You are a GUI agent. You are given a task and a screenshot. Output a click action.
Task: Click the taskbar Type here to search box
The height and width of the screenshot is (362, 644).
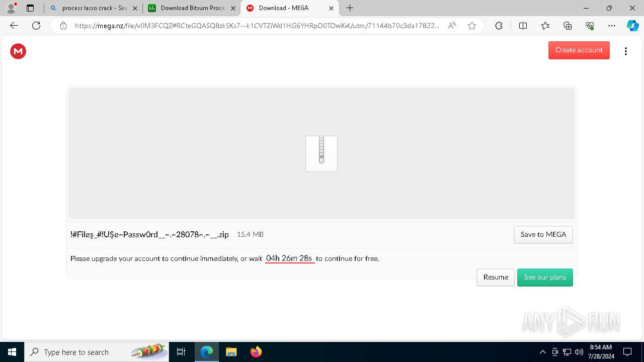click(97, 352)
